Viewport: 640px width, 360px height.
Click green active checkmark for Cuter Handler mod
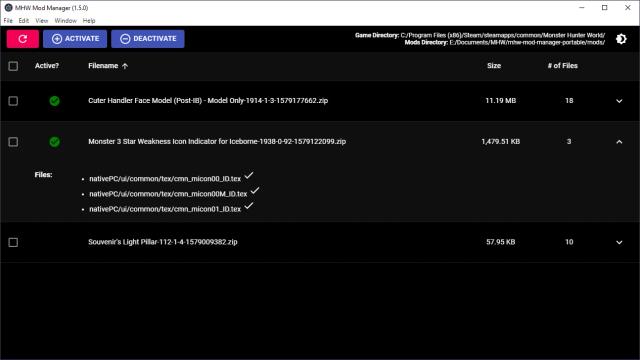tap(54, 101)
